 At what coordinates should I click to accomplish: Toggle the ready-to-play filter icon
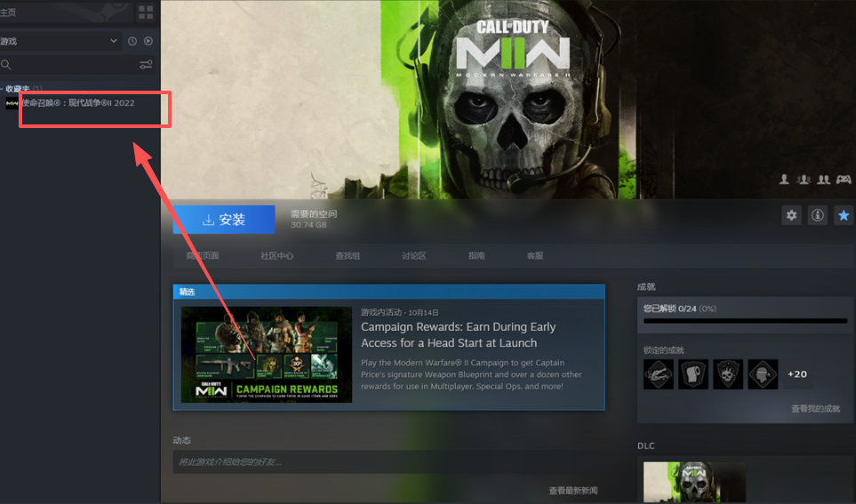click(x=148, y=41)
